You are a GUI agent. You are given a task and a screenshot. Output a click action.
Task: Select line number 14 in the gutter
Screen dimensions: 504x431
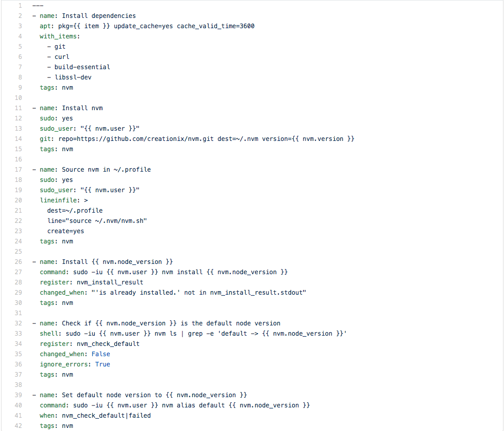18,139
